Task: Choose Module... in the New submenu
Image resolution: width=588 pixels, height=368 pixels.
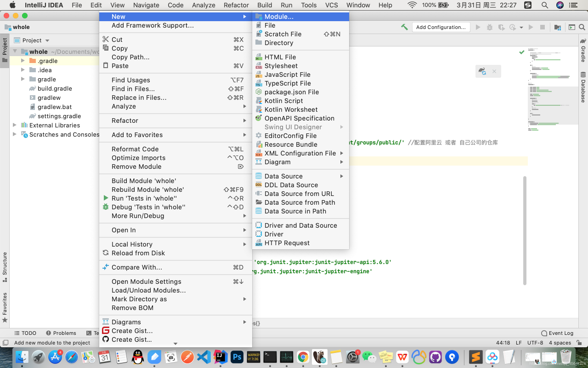Action: pos(301,17)
